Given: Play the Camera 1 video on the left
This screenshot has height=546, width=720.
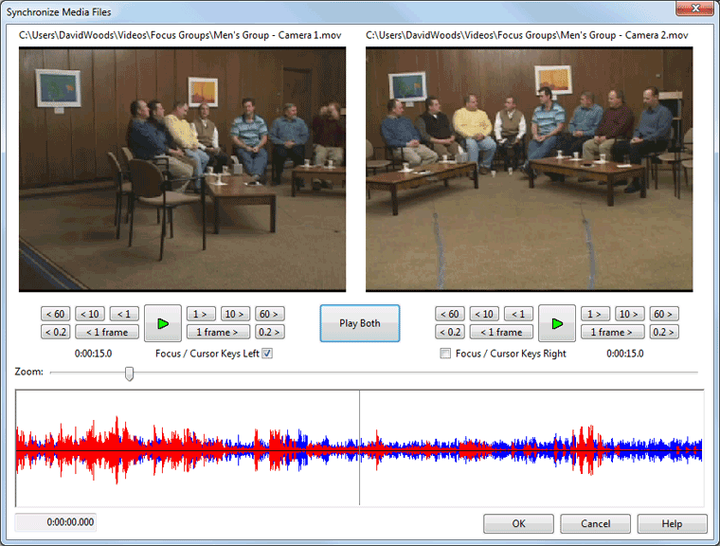Looking at the screenshot, I should coord(163,323).
